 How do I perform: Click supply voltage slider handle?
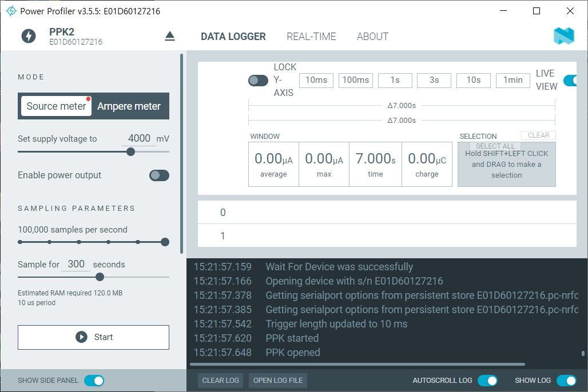pyautogui.click(x=130, y=152)
